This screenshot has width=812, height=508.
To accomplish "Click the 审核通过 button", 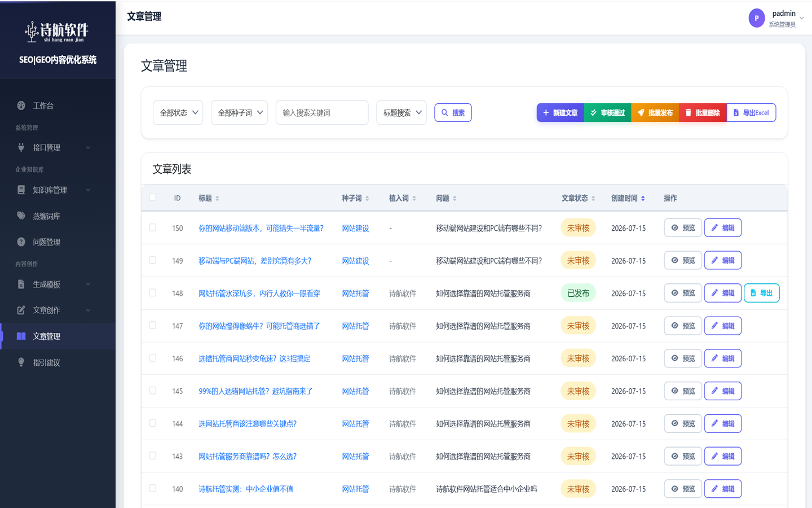I will click(x=607, y=113).
